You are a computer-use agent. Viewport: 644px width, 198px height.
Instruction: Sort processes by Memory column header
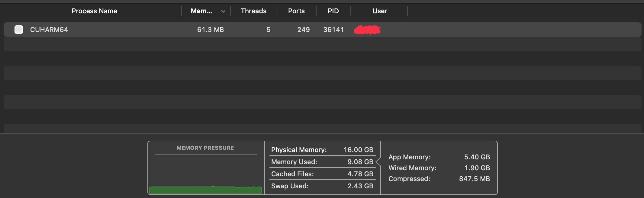coord(201,11)
